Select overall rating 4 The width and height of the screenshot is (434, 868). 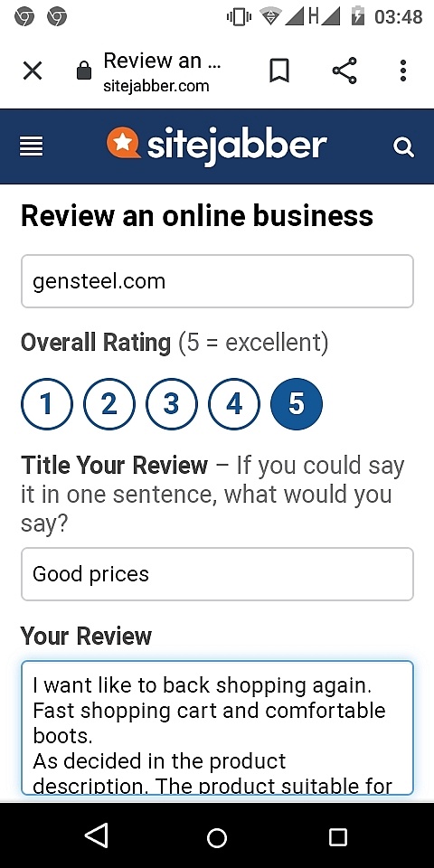[x=234, y=404]
